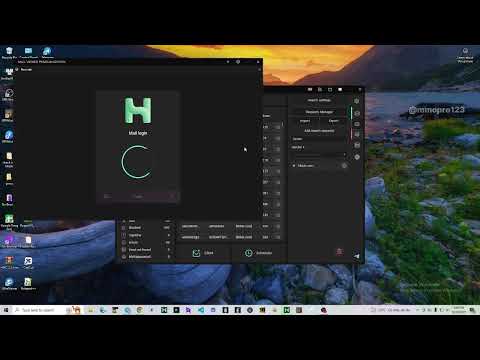This screenshot has height=360, width=480.
Task: Open gear settings beside Check con... option
Action: click(344, 166)
